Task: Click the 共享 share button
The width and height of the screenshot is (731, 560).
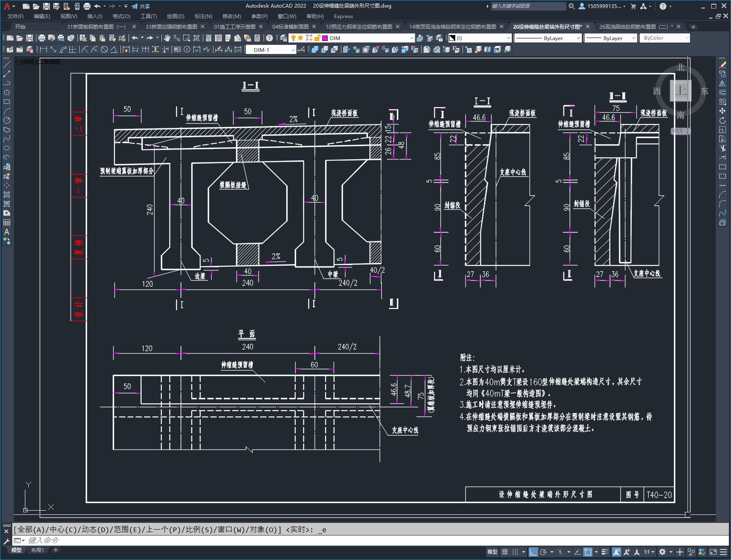Action: click(x=141, y=6)
